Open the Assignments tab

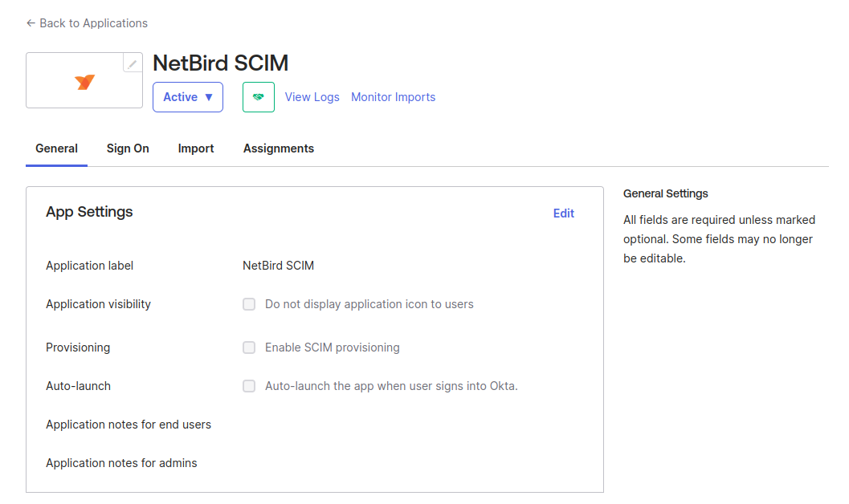pyautogui.click(x=278, y=148)
